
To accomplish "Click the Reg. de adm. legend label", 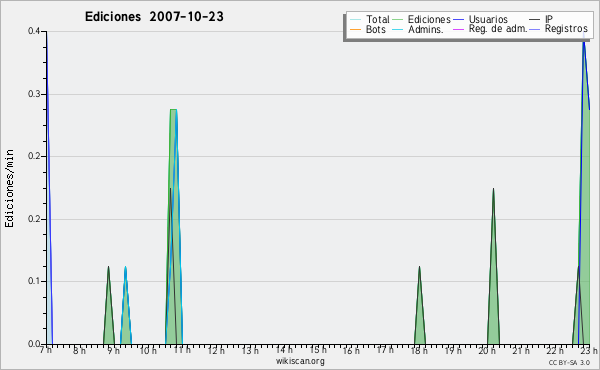I will 498,29.
